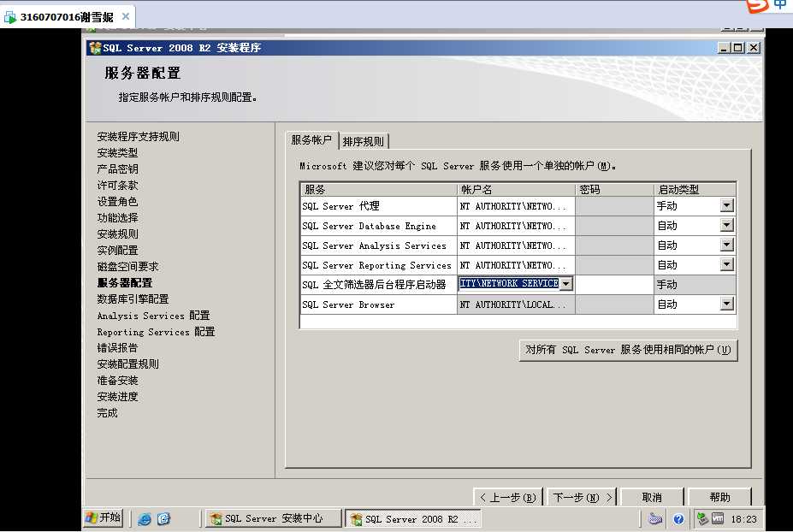Cancel the setup with 取消 button

coord(651,498)
